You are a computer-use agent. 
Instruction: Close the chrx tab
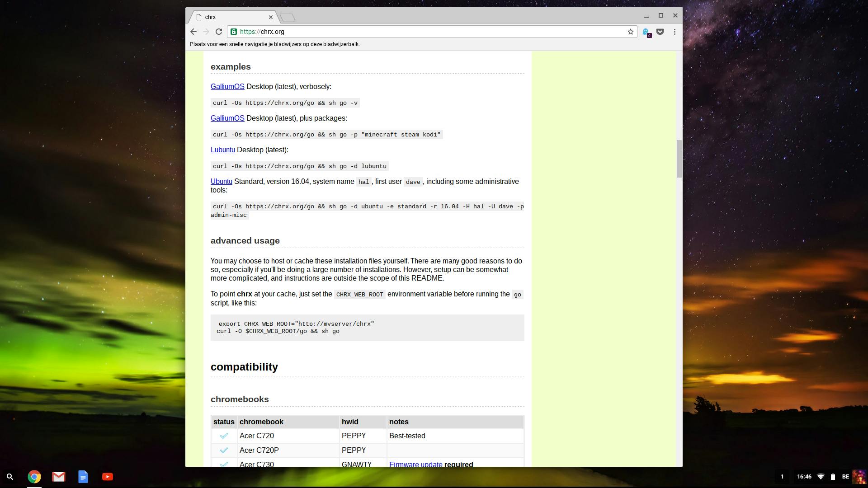tap(271, 17)
